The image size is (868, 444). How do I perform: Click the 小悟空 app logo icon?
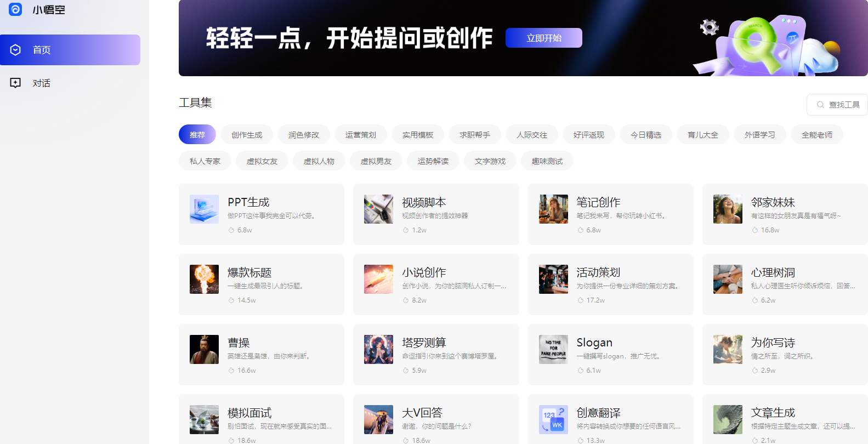click(x=15, y=9)
